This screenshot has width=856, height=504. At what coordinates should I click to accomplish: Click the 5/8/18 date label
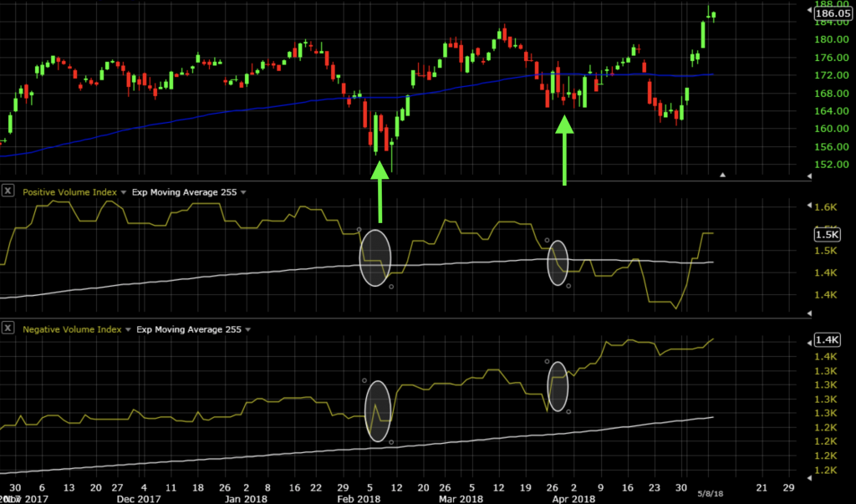coord(710,493)
